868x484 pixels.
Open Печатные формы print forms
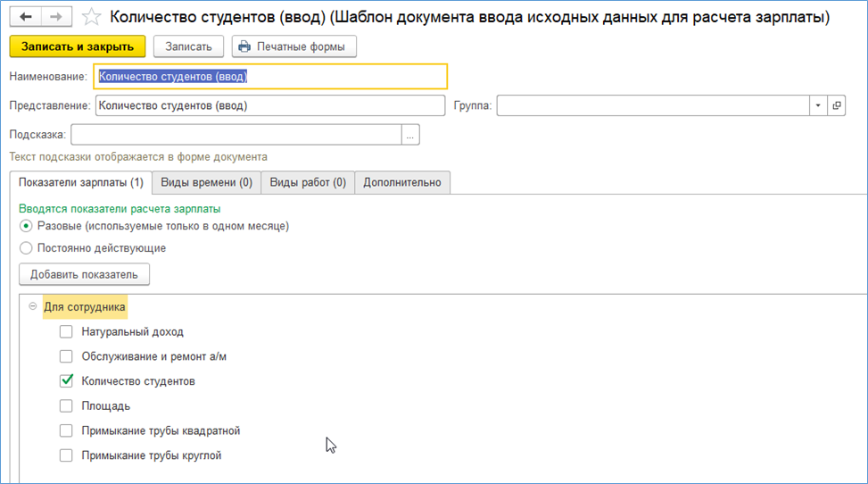pyautogui.click(x=293, y=46)
